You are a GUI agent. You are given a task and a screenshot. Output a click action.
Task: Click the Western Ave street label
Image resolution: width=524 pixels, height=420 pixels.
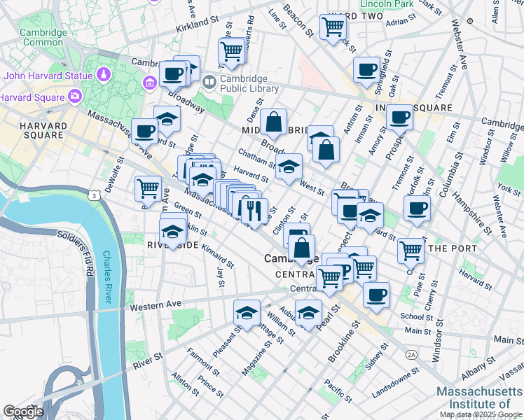(x=156, y=305)
